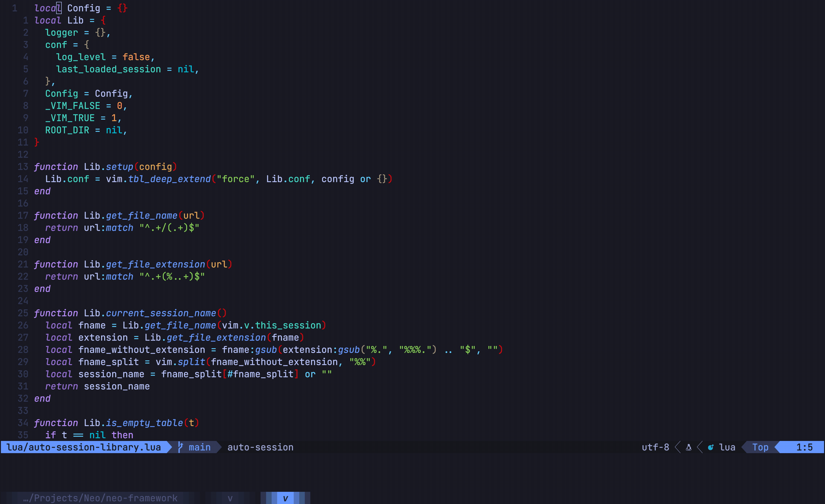Click the Top scroll position indicator
Viewport: 825px width, 504px height.
(x=760, y=447)
